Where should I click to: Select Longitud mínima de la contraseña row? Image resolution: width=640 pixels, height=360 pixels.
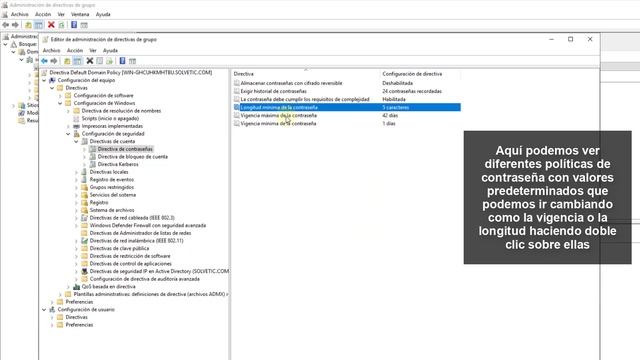[x=347, y=107]
